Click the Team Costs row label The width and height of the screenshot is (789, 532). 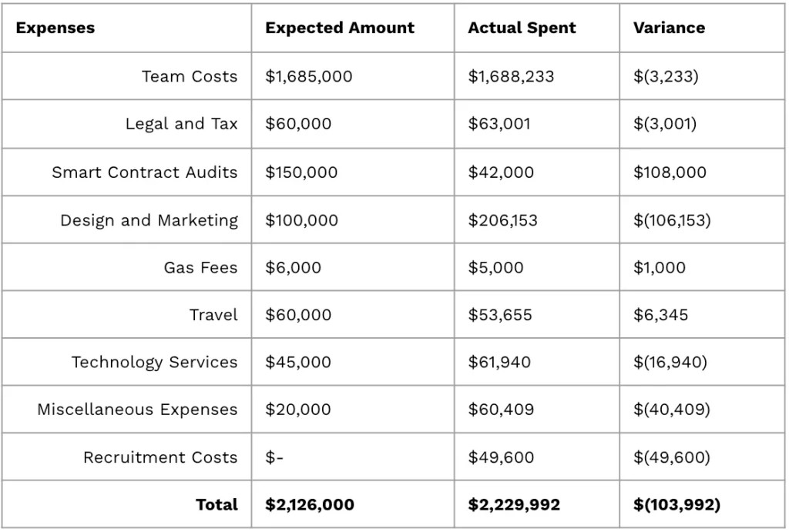point(190,76)
